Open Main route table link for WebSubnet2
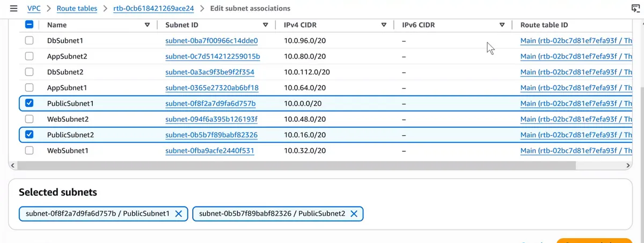644x243 pixels. point(576,119)
